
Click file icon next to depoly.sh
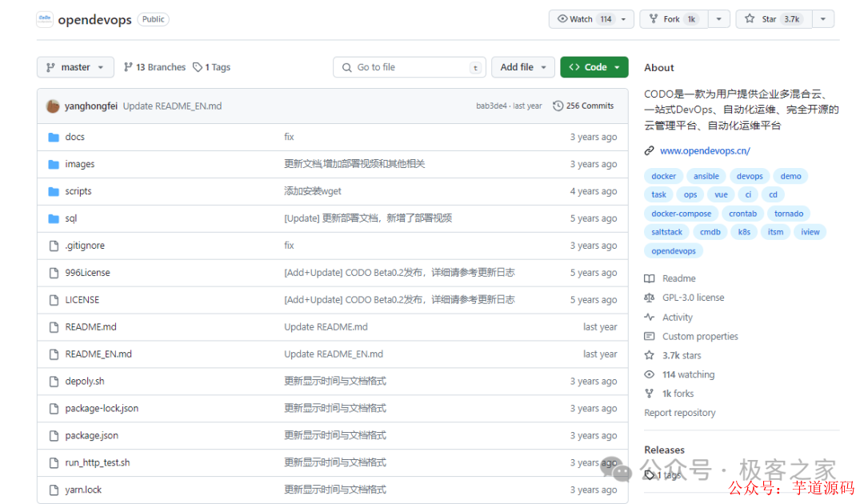54,381
